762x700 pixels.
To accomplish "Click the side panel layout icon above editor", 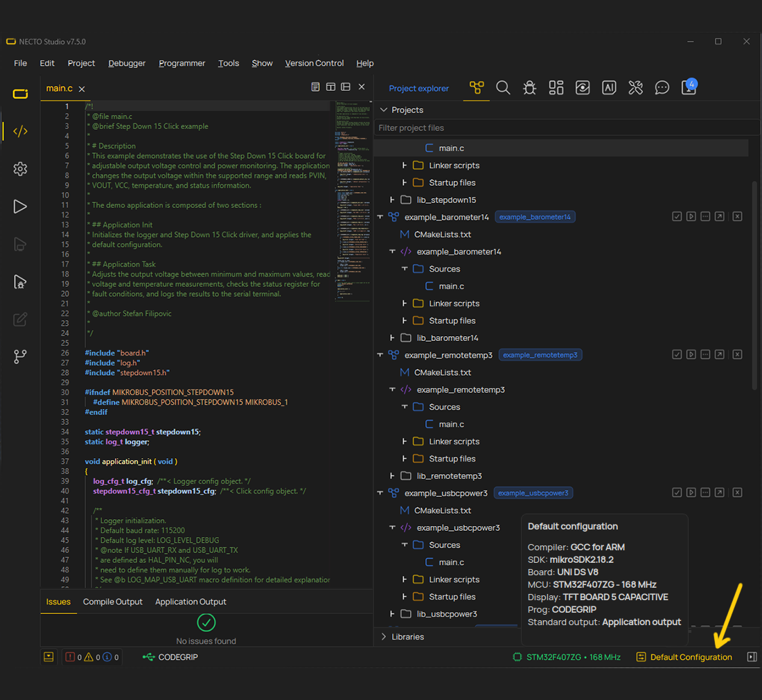I will pos(346,87).
